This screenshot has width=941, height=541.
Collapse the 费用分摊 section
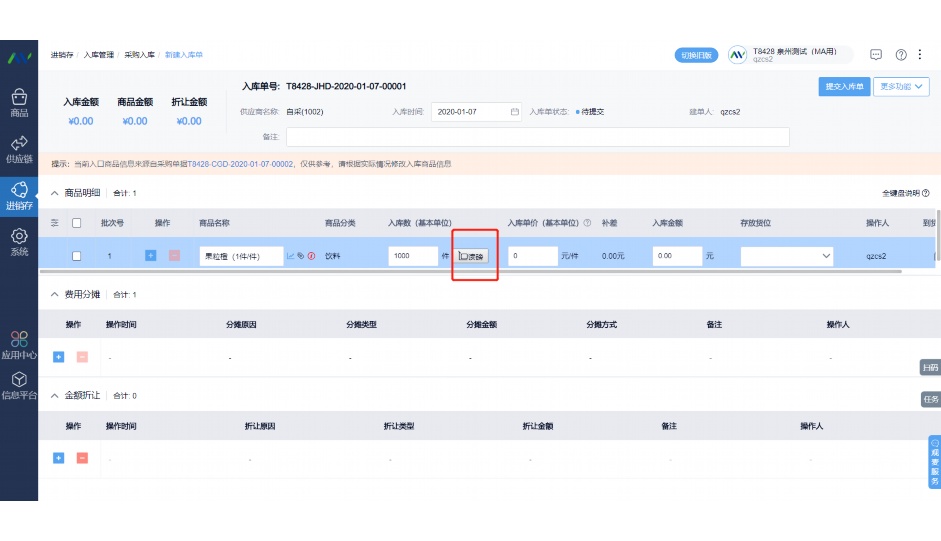[55, 295]
